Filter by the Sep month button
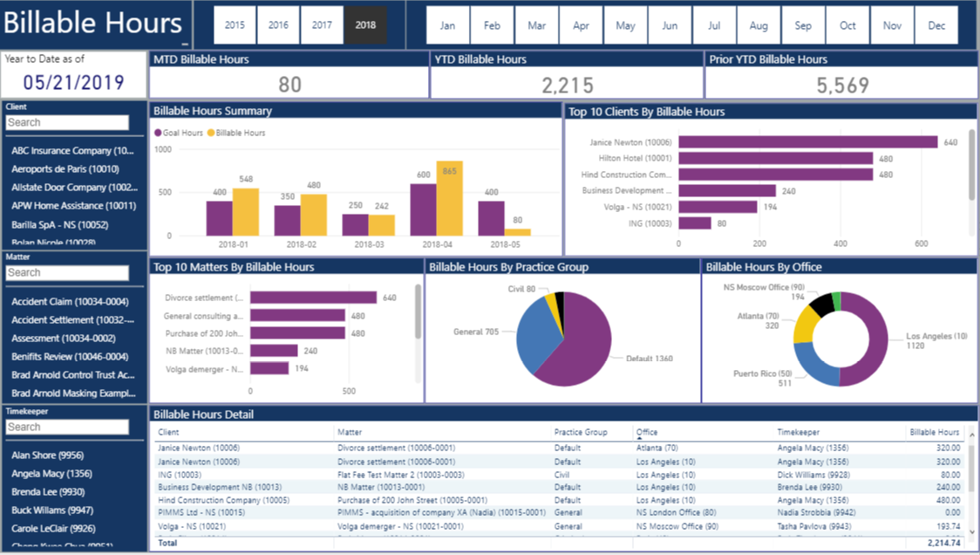Viewport: 980px width, 555px height. tap(802, 25)
